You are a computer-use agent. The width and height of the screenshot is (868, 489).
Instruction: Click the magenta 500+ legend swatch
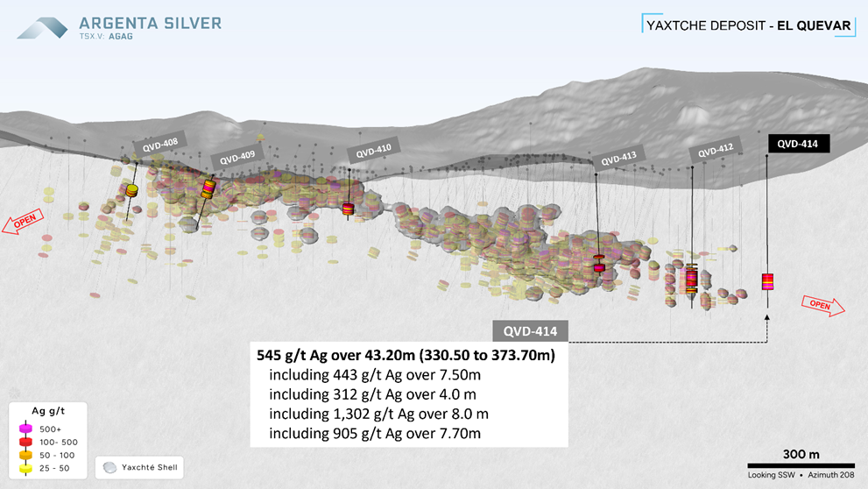click(x=25, y=429)
